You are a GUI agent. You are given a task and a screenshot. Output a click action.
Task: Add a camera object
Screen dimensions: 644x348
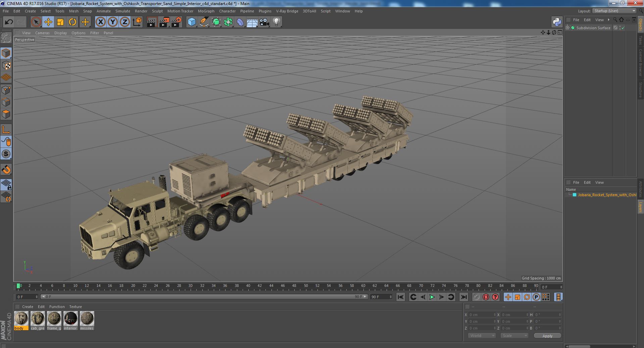[264, 22]
